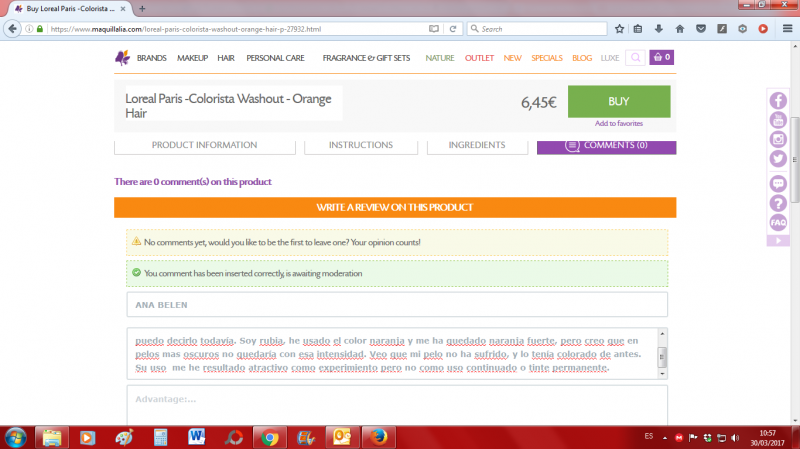Open the shopping basket with 0 items
Viewport: 800px width, 449px height.
point(662,57)
